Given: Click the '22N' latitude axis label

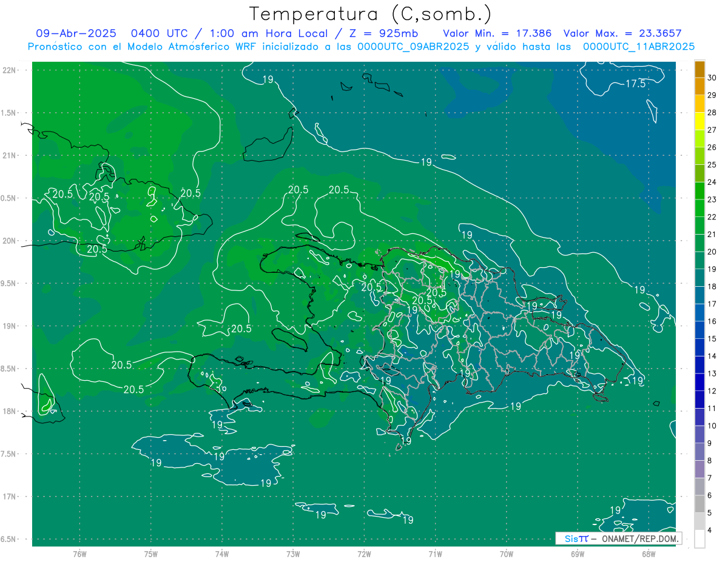Looking at the screenshot, I should (8, 70).
